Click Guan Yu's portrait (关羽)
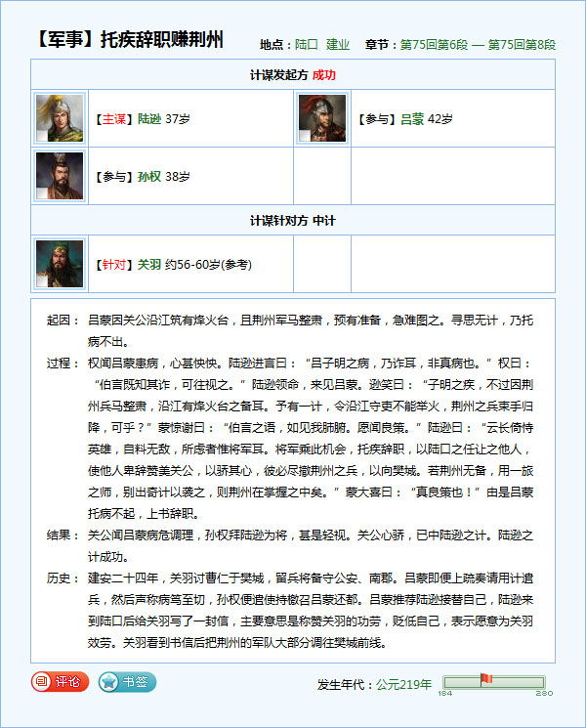Image resolution: width=586 pixels, height=728 pixels. tap(60, 263)
